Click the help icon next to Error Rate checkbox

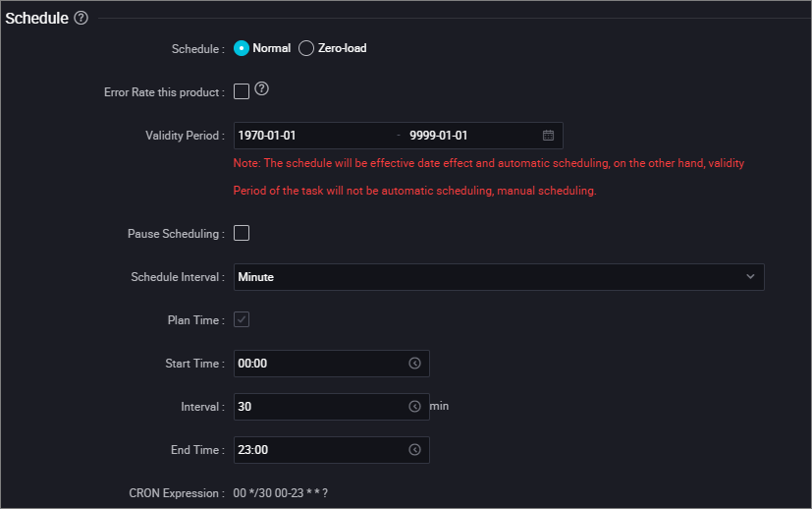coord(261,88)
